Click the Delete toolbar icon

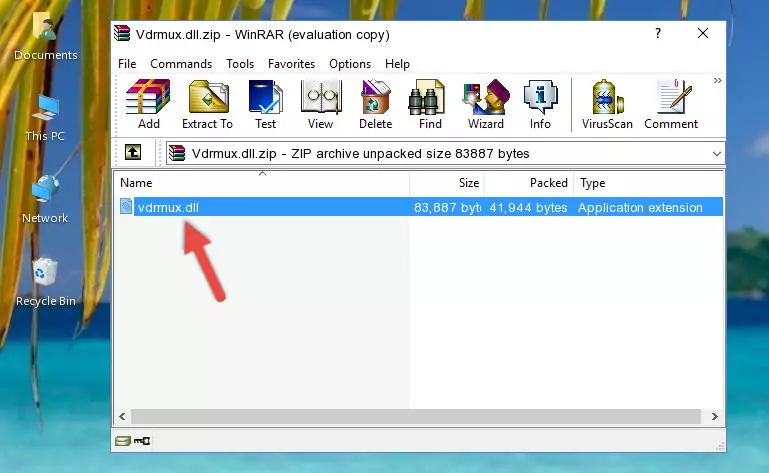pyautogui.click(x=375, y=105)
